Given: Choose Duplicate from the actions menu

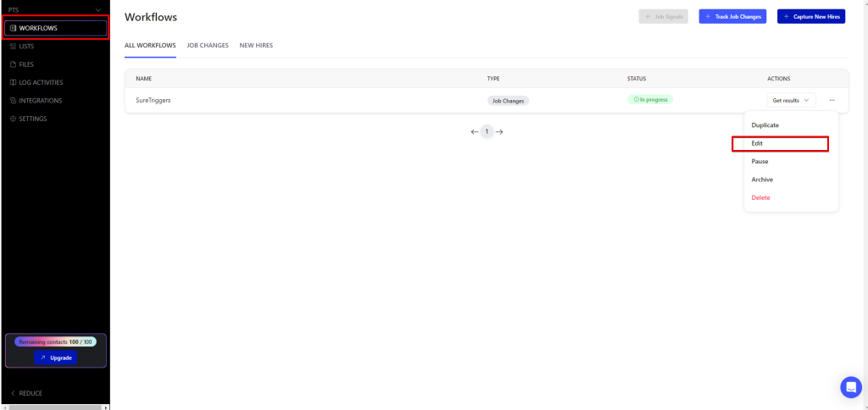Looking at the screenshot, I should [765, 125].
